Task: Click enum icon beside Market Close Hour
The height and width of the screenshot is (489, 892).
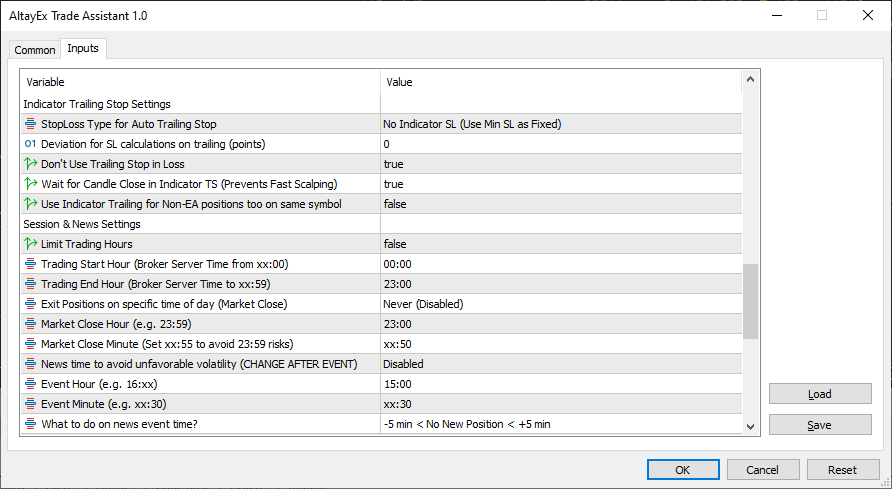Action: 31,324
